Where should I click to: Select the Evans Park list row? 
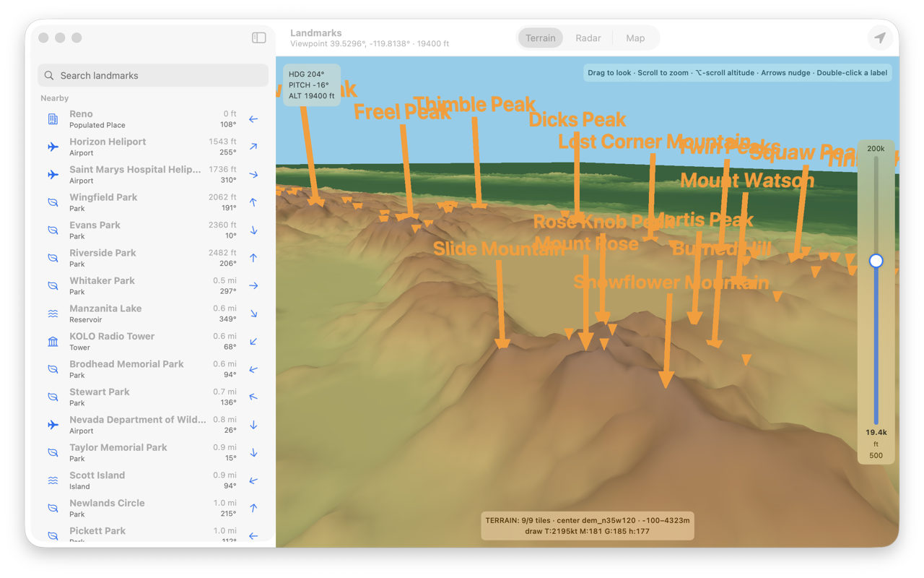click(153, 230)
